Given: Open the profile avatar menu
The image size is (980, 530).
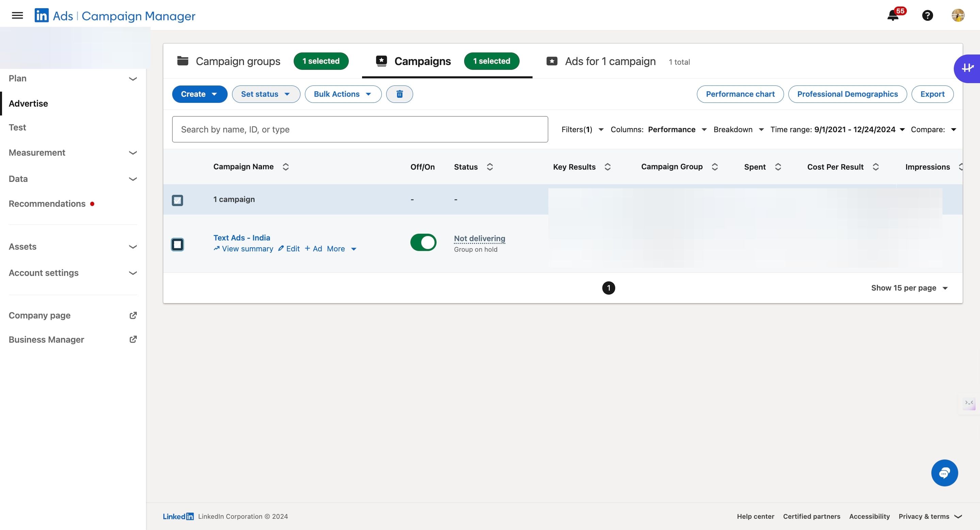Looking at the screenshot, I should click(958, 16).
